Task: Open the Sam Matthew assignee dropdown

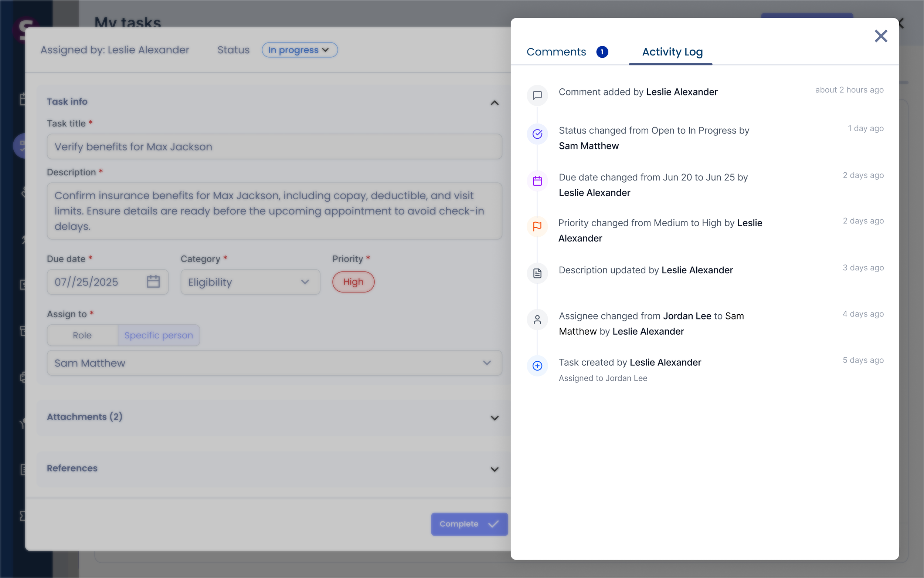Action: click(274, 363)
